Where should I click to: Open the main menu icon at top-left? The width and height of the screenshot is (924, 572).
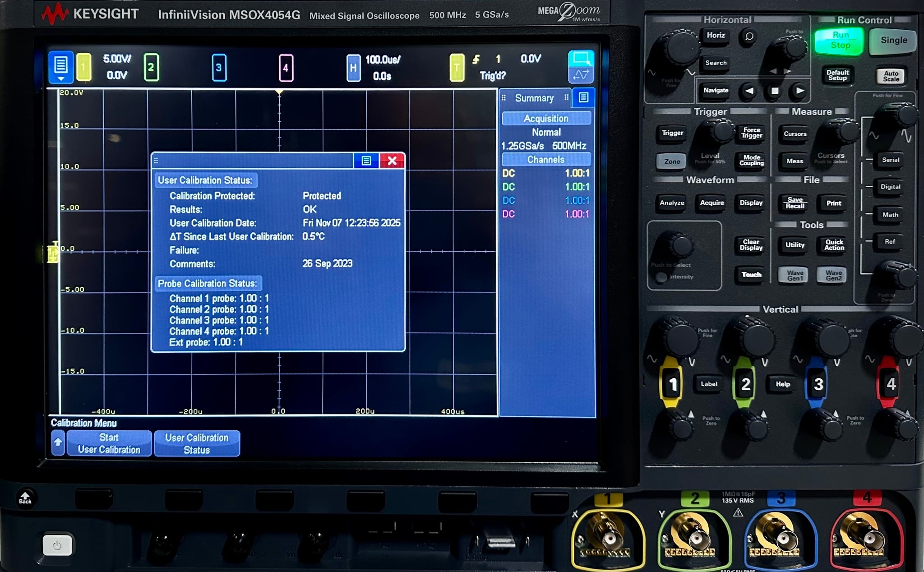(60, 67)
